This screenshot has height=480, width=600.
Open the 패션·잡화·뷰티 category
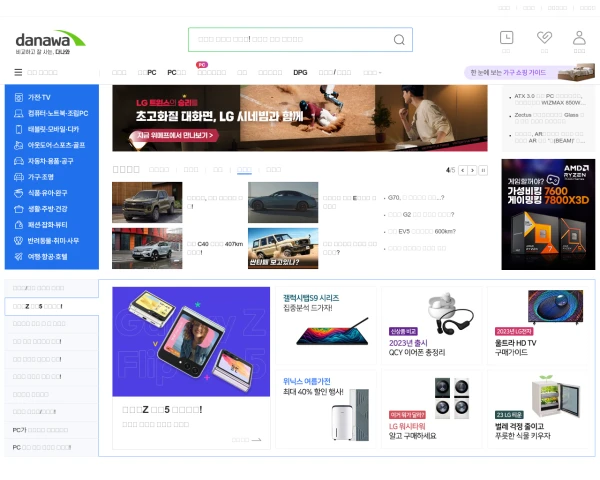tap(52, 225)
